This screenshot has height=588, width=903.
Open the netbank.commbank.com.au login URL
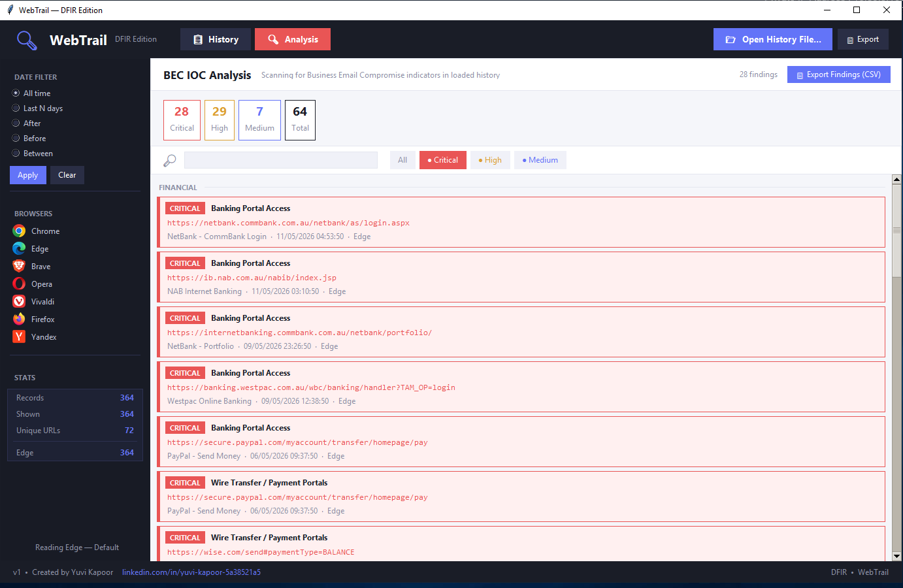(x=288, y=223)
